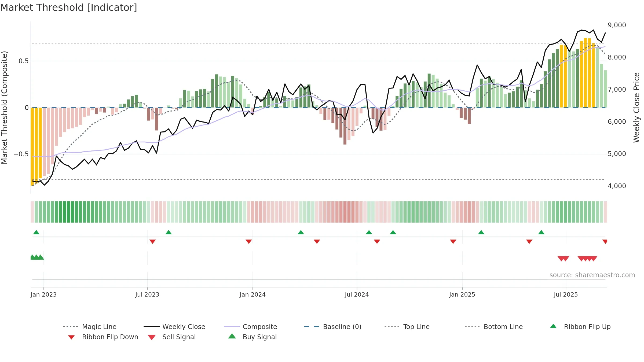The height and width of the screenshot is (362, 644).
Task: Click the 8,000 price axis label
Action: click(x=617, y=57)
